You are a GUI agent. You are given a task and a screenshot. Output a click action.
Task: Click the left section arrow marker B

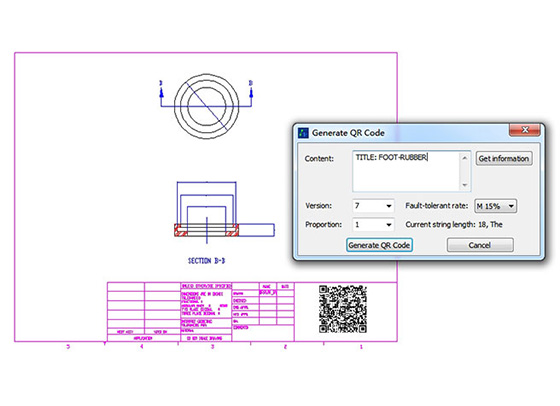161,89
